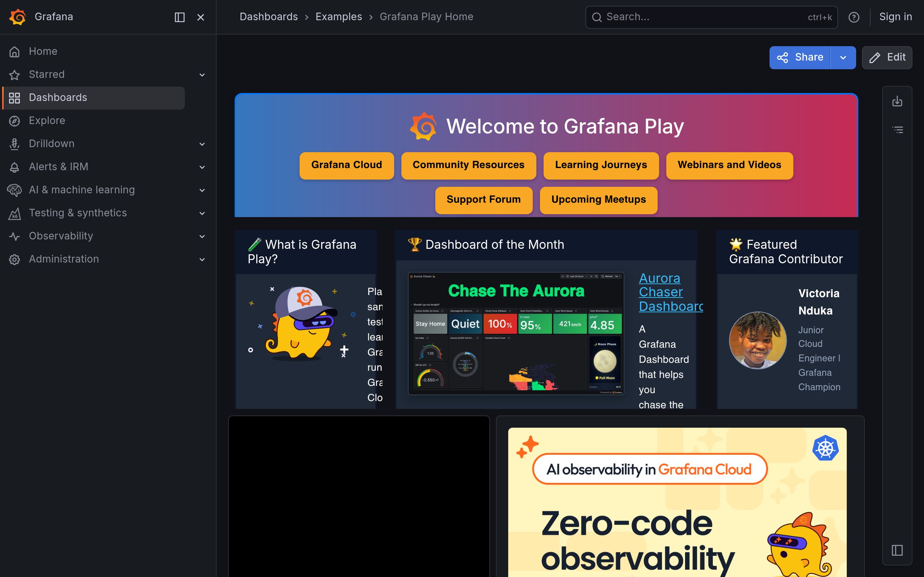Image resolution: width=924 pixels, height=577 pixels.
Task: Go to Dashboards via the breadcrumb
Action: pyautogui.click(x=269, y=17)
